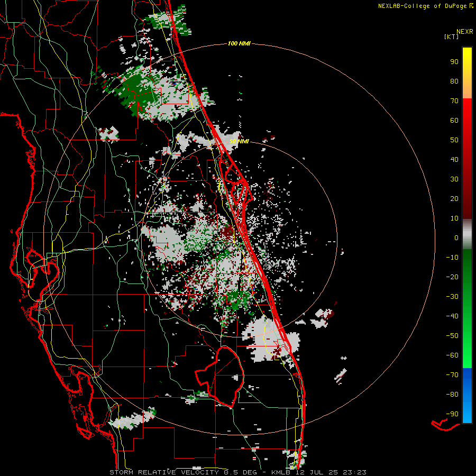Click the -40 value on the velocity scale
The image size is (476, 476).
point(452,316)
